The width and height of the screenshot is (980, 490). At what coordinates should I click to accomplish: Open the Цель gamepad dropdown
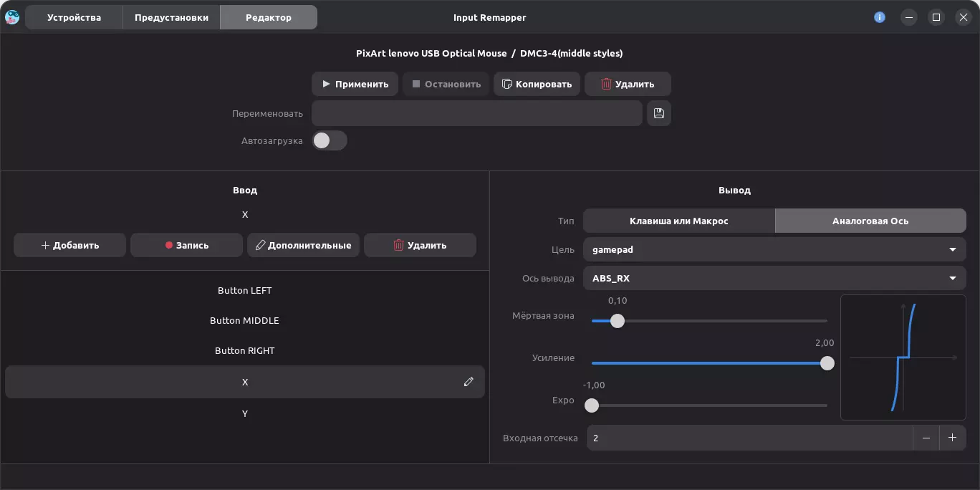click(774, 249)
